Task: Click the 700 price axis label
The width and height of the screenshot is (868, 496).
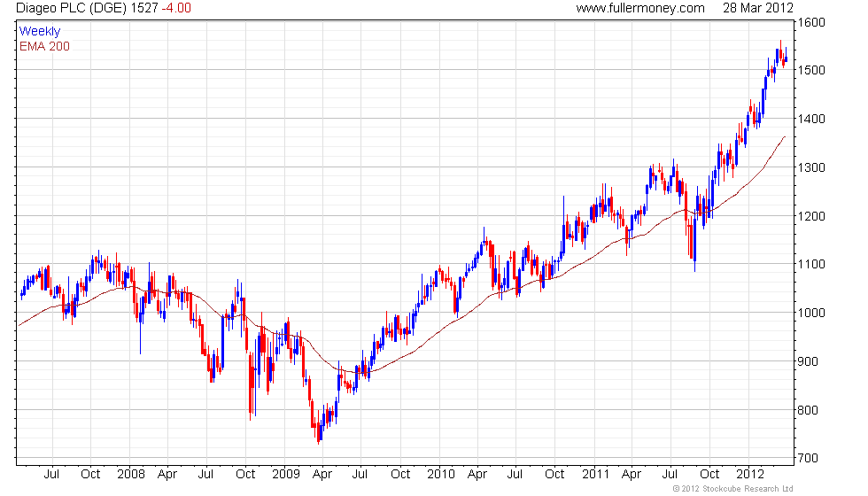Action: pos(808,458)
